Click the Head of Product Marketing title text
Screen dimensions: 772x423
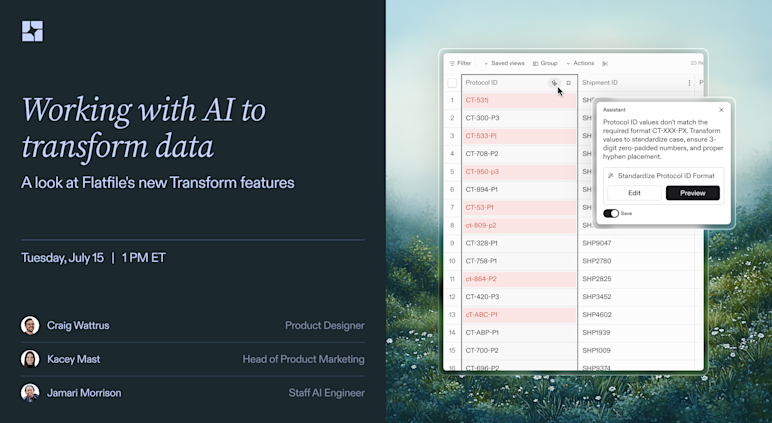(x=304, y=359)
